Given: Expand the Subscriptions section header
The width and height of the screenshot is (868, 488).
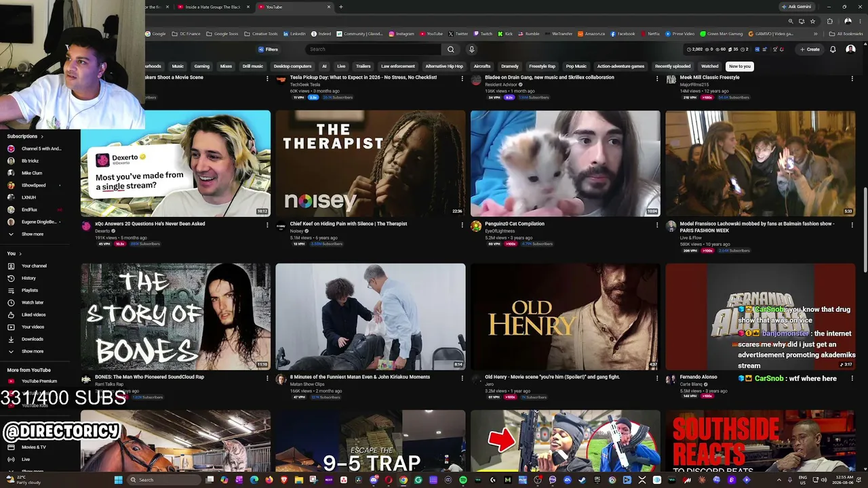Looking at the screenshot, I should tap(24, 136).
